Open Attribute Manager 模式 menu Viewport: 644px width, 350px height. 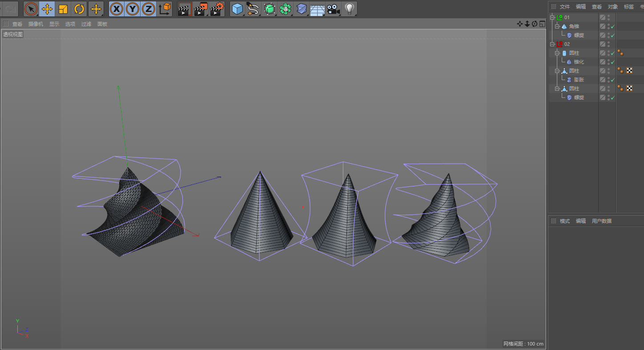coord(565,221)
